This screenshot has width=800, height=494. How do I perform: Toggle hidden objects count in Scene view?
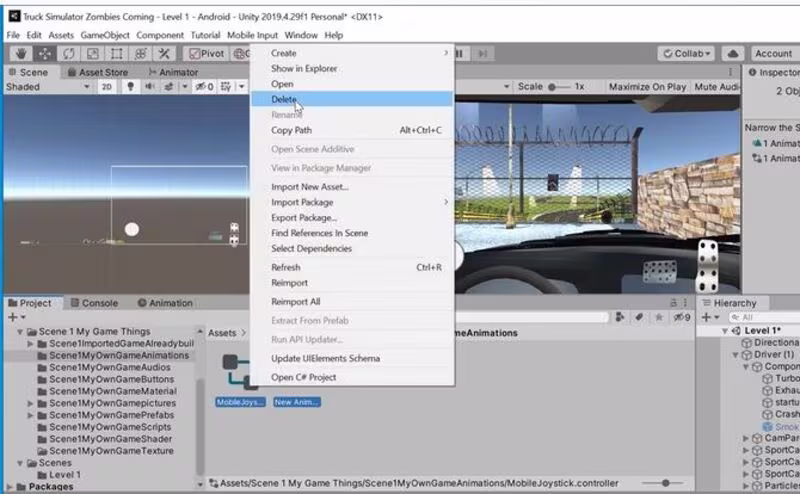coord(204,87)
